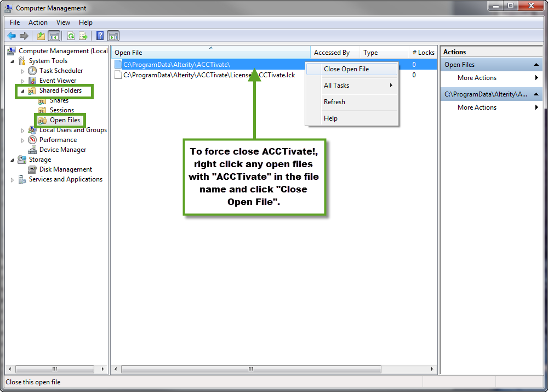Click More Actions under C:\ProgramData\Alterity
The image size is (548, 392).
[491, 107]
